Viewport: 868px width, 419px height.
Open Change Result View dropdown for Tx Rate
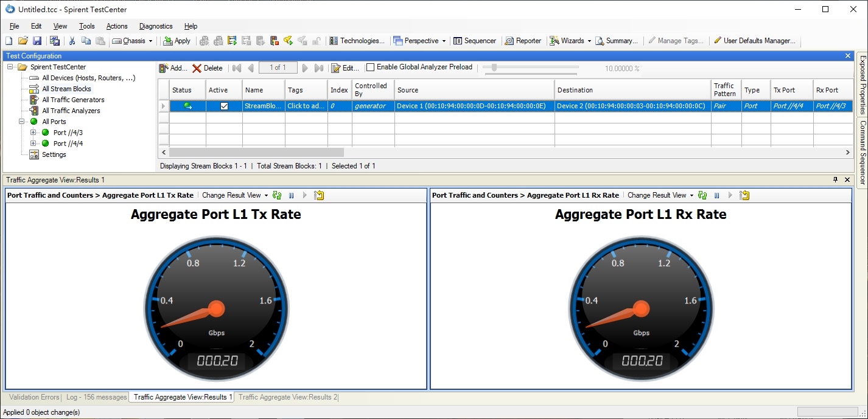pos(235,195)
